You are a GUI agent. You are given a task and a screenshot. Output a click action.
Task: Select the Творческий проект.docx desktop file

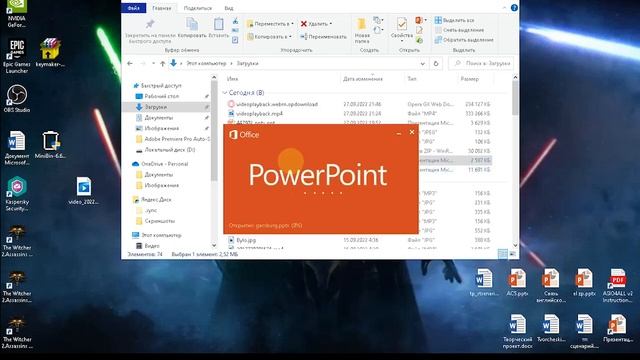coord(517,331)
